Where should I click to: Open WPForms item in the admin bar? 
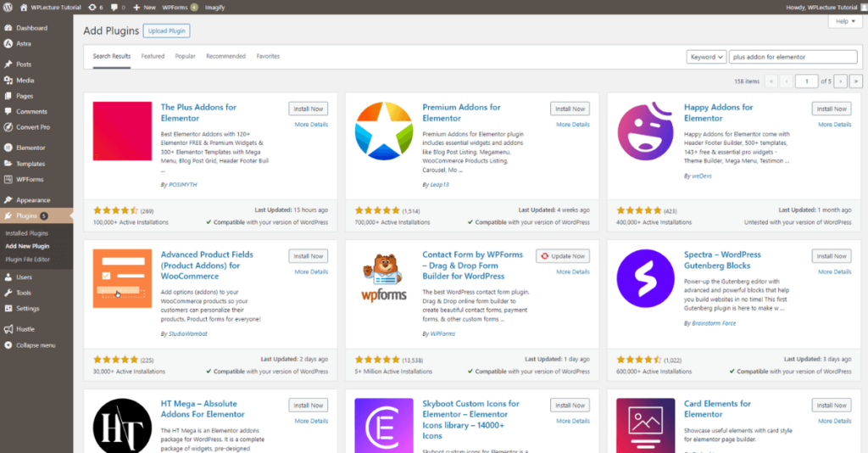(x=180, y=7)
